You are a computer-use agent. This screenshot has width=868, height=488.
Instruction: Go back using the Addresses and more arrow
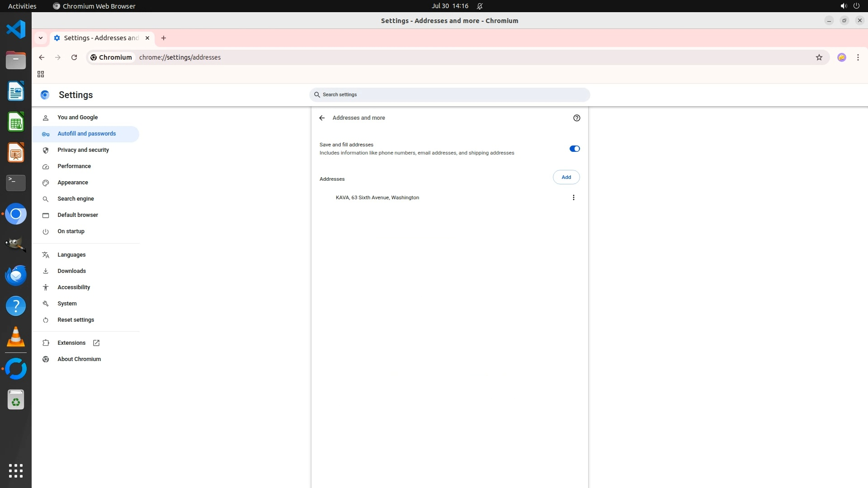(322, 118)
